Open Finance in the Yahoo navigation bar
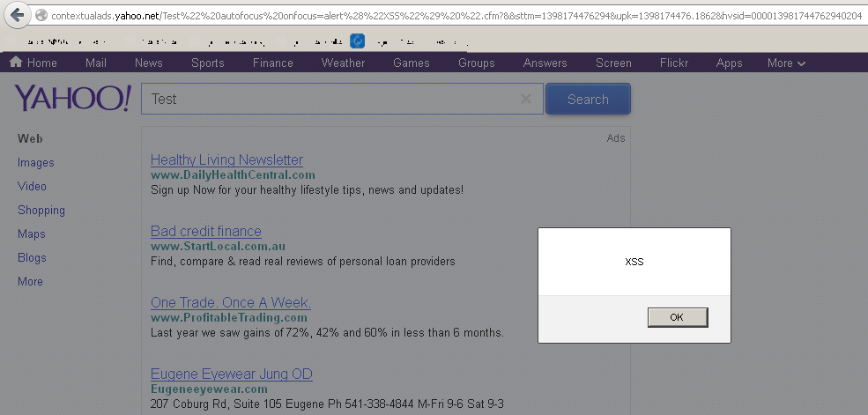The width and height of the screenshot is (868, 415). (273, 63)
